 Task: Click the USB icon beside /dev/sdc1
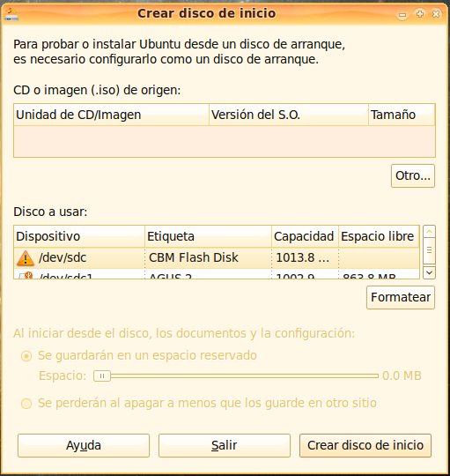point(26,275)
